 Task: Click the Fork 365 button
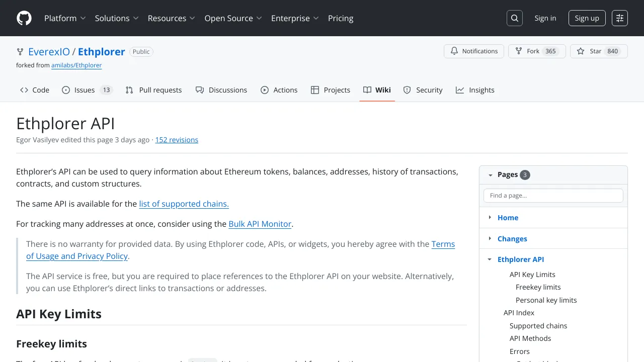537,51
